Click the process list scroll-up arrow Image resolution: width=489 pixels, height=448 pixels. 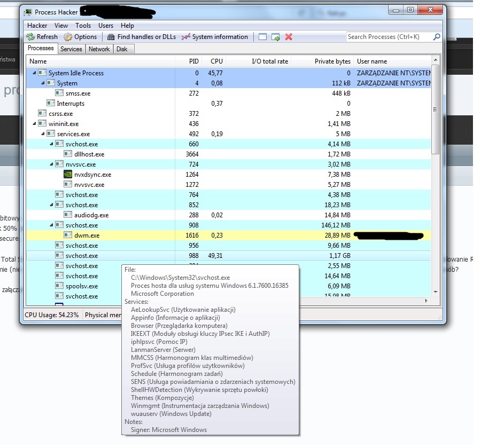(x=436, y=59)
